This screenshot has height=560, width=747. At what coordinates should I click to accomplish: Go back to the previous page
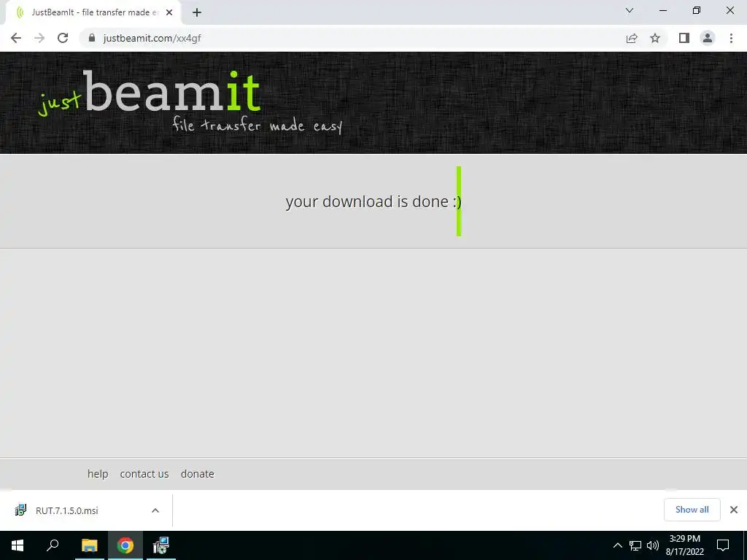16,38
